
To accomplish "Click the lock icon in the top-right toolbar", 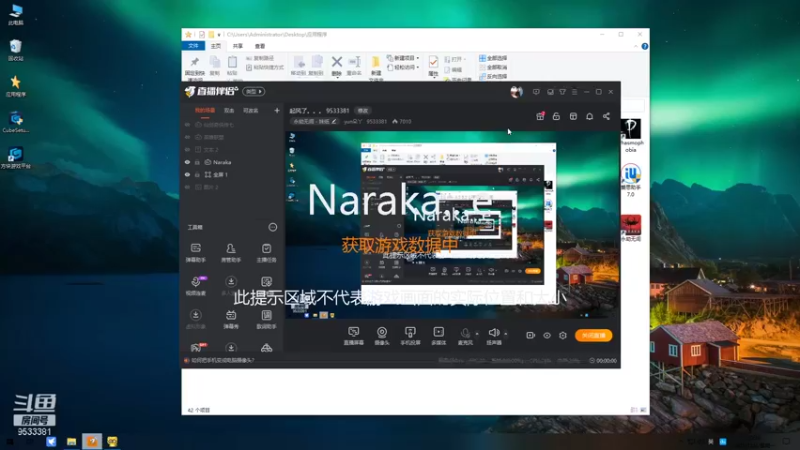I will pyautogui.click(x=556, y=116).
